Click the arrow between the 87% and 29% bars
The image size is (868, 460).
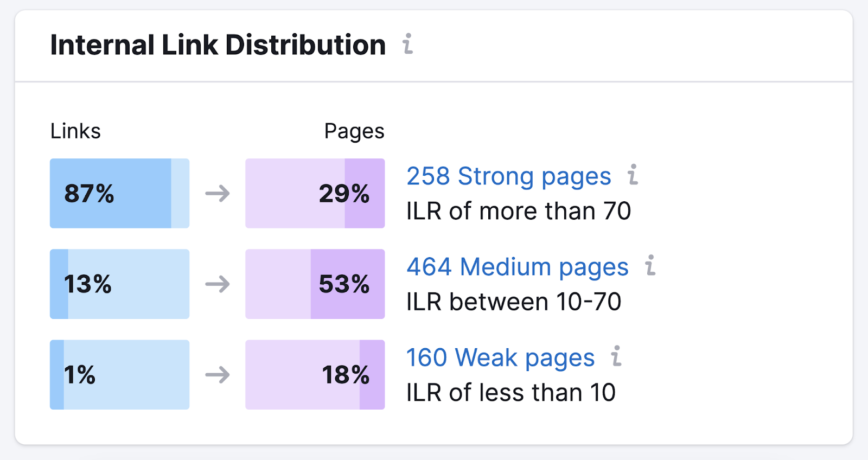218,194
